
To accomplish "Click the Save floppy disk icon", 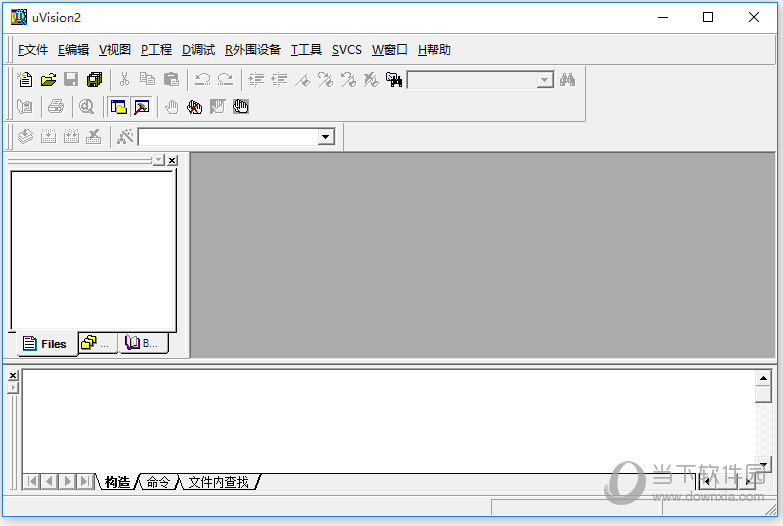I will [x=71, y=79].
